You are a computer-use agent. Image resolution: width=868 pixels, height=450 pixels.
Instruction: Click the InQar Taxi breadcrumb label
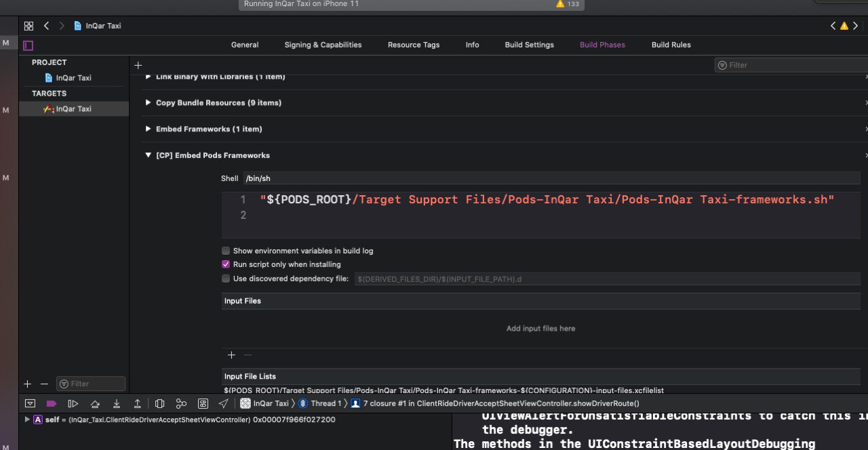[103, 26]
